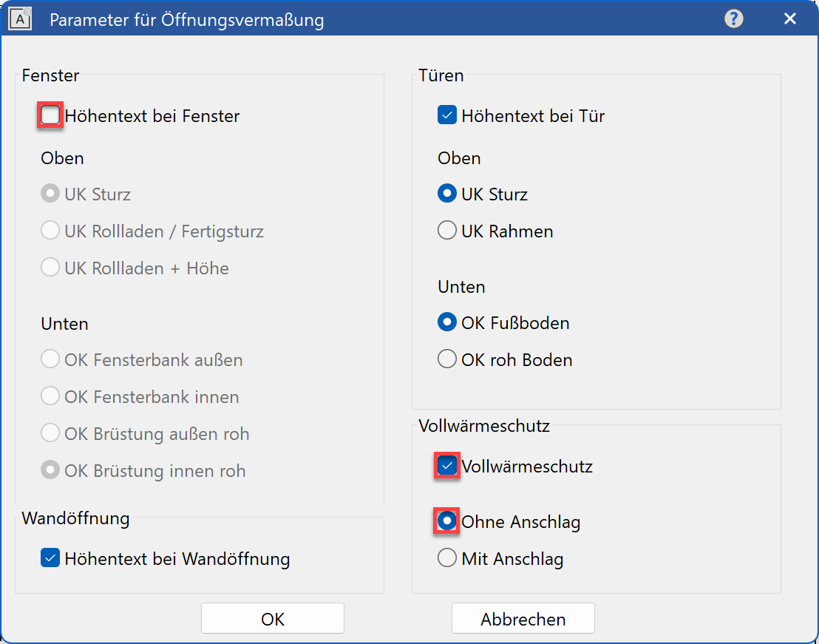Choose OK roh Boden option

(x=447, y=360)
